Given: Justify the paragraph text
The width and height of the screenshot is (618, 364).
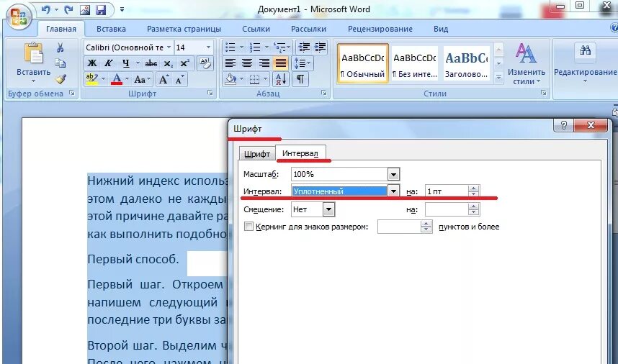Looking at the screenshot, I should click(x=281, y=63).
